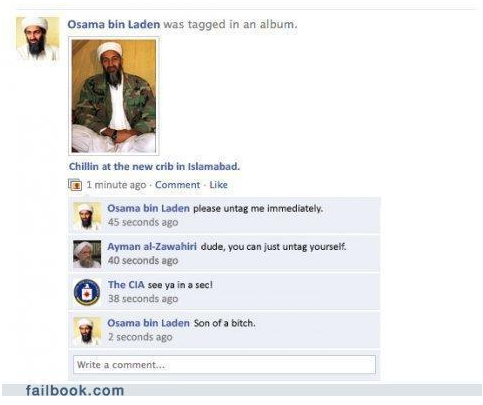
Task: Click the '1 minute ago' post timestamp
Action: pyautogui.click(x=116, y=185)
